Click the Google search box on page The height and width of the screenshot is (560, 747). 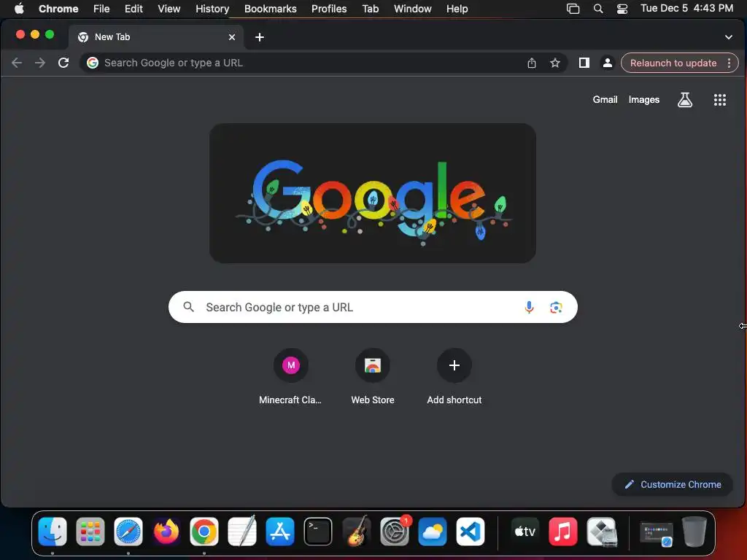click(373, 307)
